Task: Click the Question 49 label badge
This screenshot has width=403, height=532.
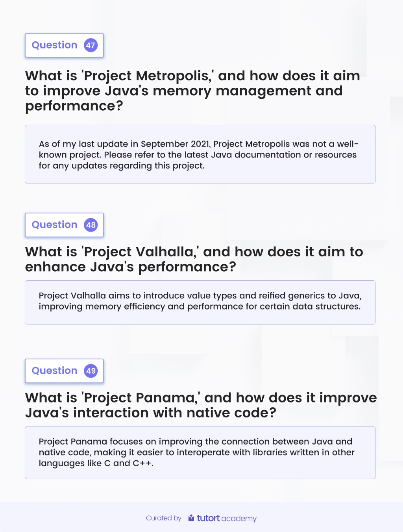Action: (x=64, y=371)
